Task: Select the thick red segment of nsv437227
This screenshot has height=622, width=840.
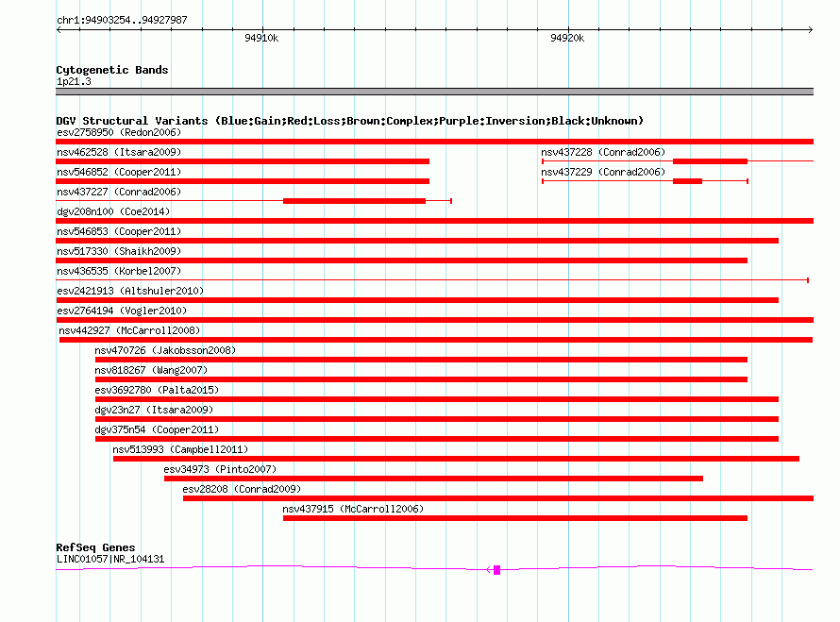Action: [x=354, y=201]
